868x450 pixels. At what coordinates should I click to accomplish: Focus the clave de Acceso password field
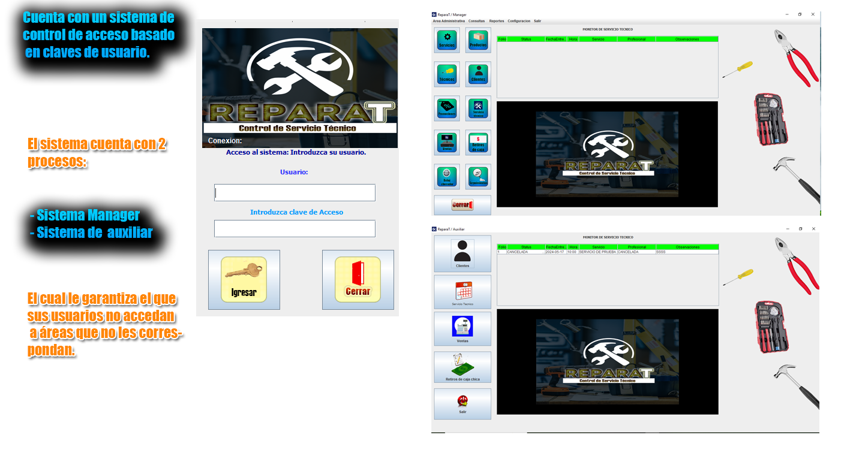(295, 229)
